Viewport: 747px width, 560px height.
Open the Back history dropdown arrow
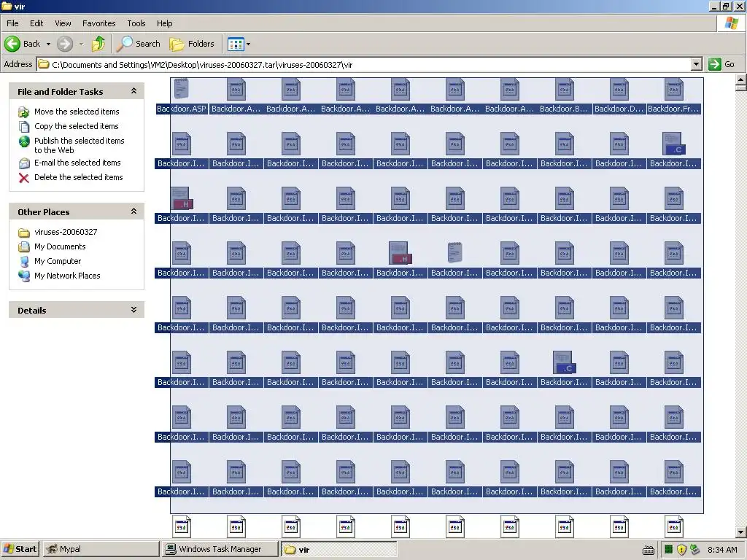(48, 44)
